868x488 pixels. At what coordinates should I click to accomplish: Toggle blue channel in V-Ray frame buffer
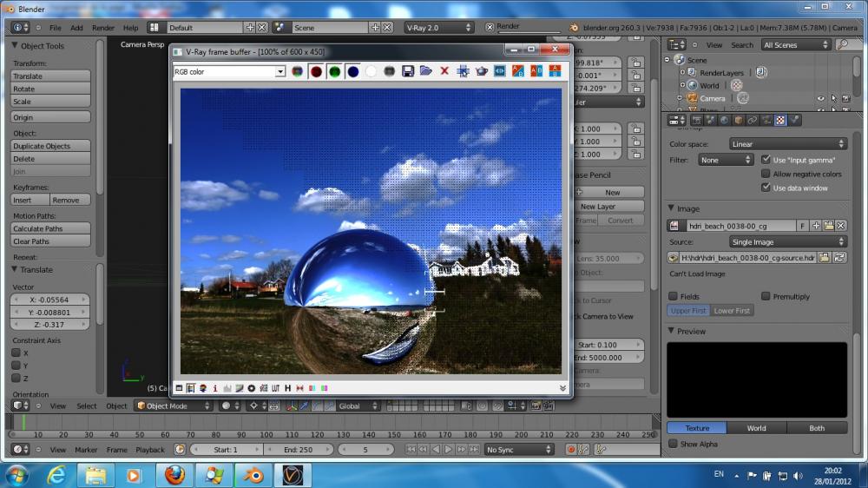(x=352, y=71)
